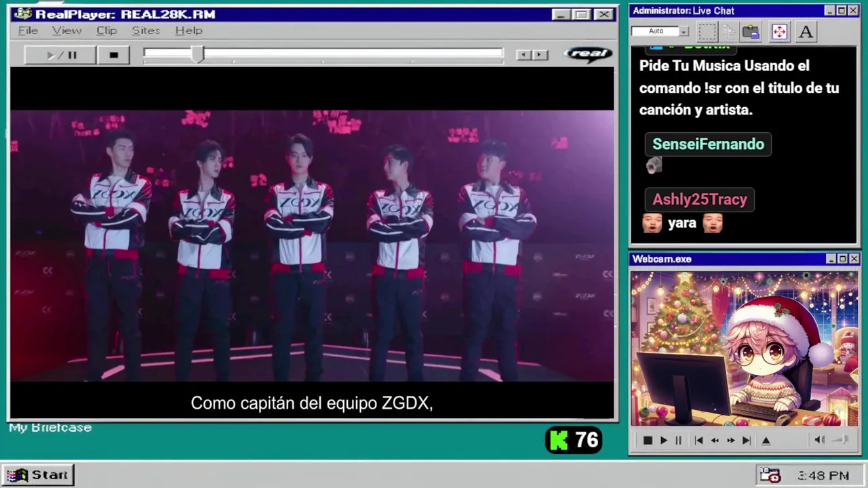Minimize the Live Chat window
The image size is (868, 488).
point(829,11)
